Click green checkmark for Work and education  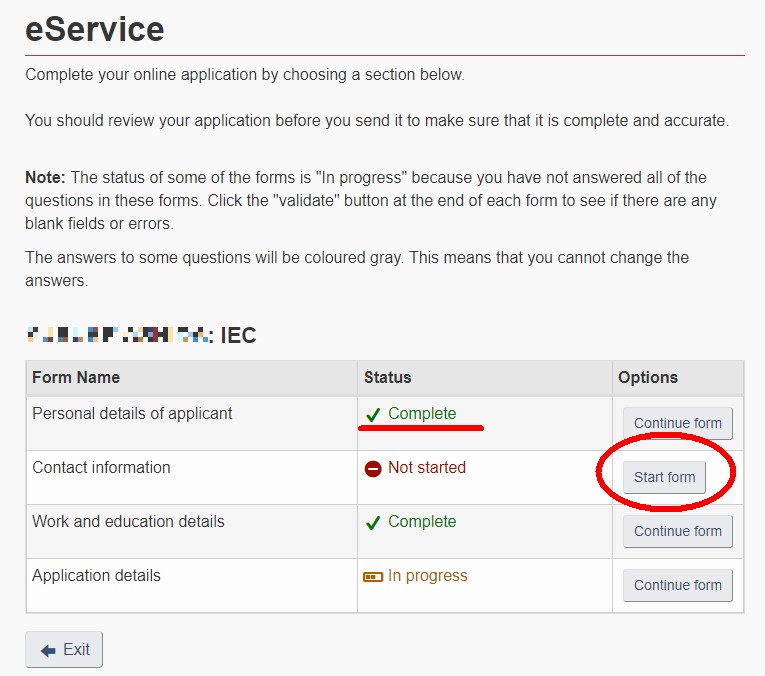[373, 523]
